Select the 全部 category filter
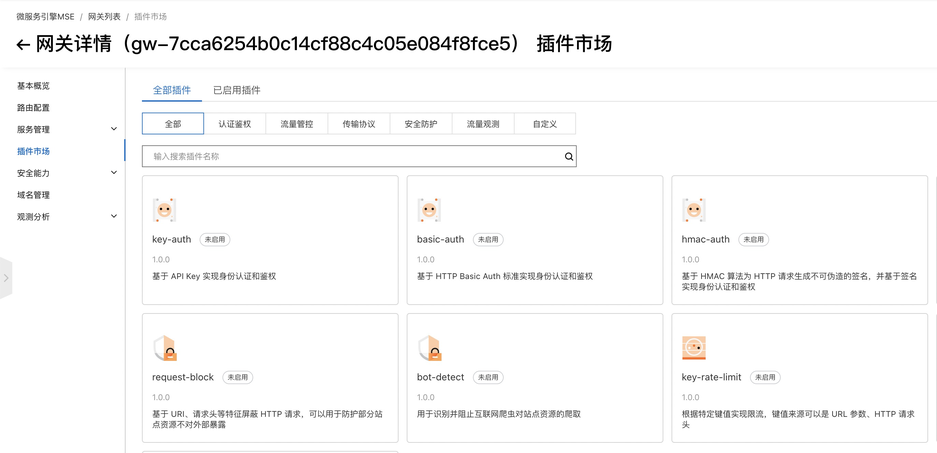 tap(173, 124)
